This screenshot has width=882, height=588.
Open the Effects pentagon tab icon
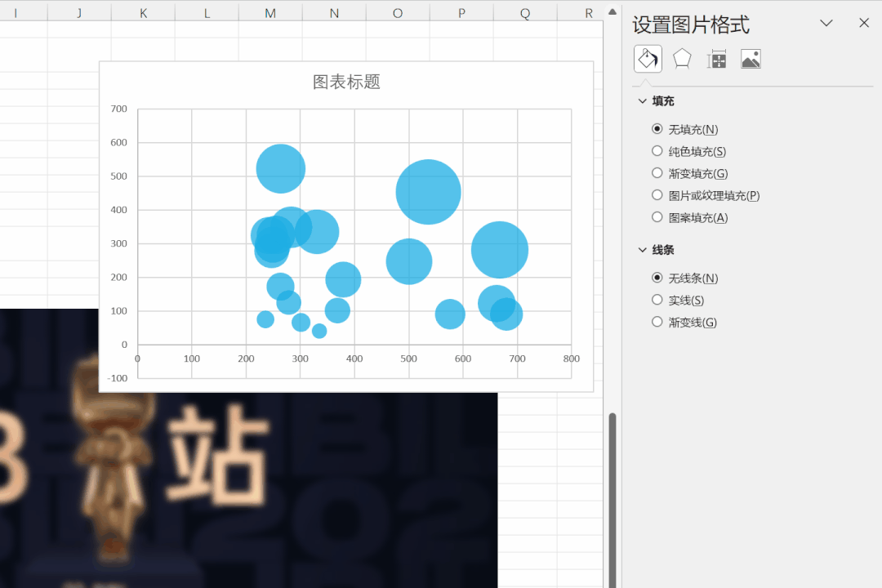tap(682, 59)
